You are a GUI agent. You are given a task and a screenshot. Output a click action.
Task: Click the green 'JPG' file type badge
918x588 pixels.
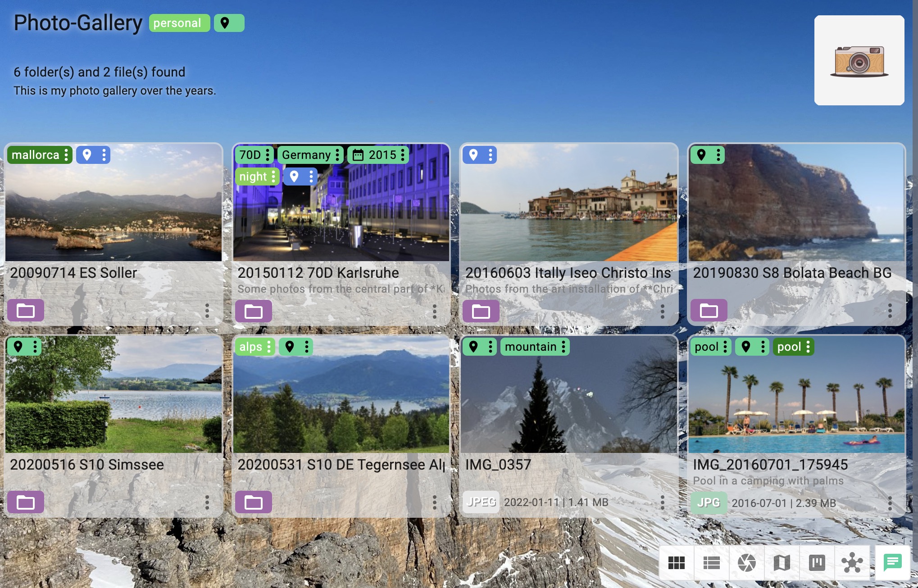click(709, 503)
